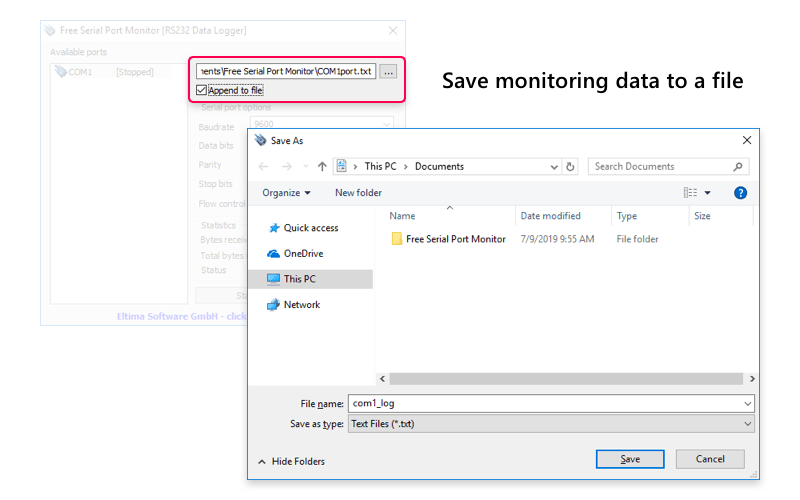Click Forward arrow in Save As dialog
This screenshot has height=500, width=800.
[287, 166]
